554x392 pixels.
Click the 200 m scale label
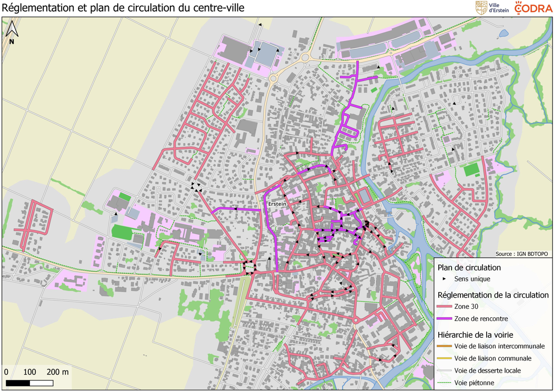(x=58, y=372)
